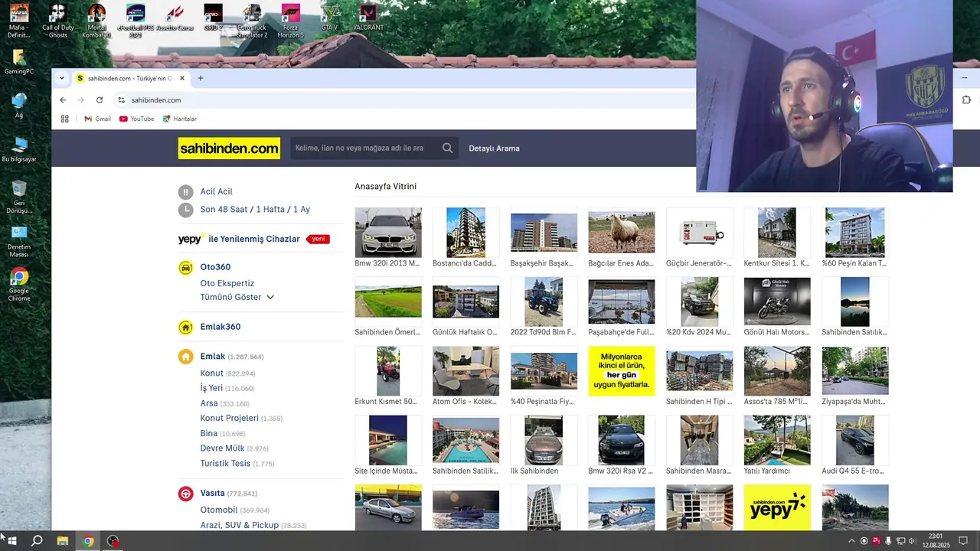Open the Konut Projeleri subcategory
The width and height of the screenshot is (980, 551).
tap(230, 418)
